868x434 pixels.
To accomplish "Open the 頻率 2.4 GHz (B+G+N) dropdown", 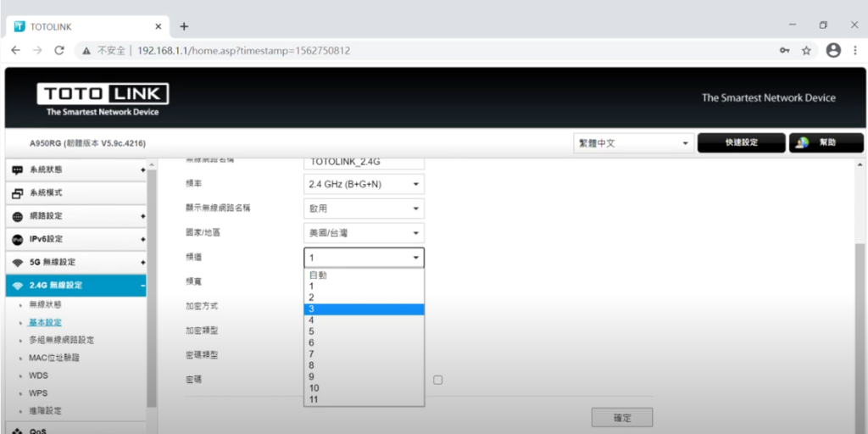I will point(364,184).
